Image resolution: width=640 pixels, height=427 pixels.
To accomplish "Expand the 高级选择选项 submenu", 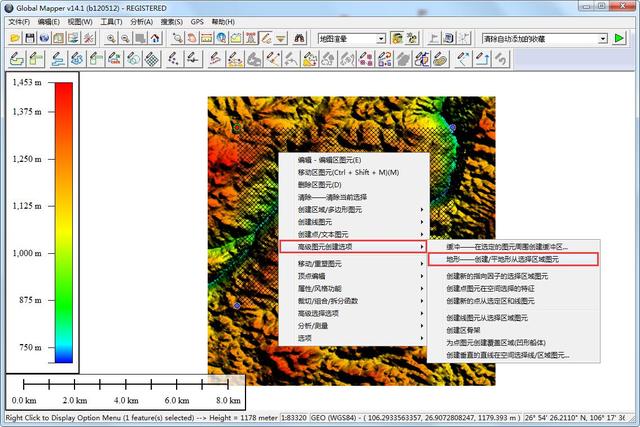I will click(x=353, y=313).
